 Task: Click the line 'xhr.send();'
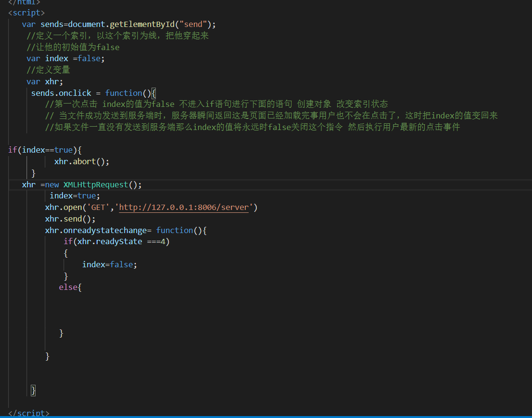coord(70,219)
